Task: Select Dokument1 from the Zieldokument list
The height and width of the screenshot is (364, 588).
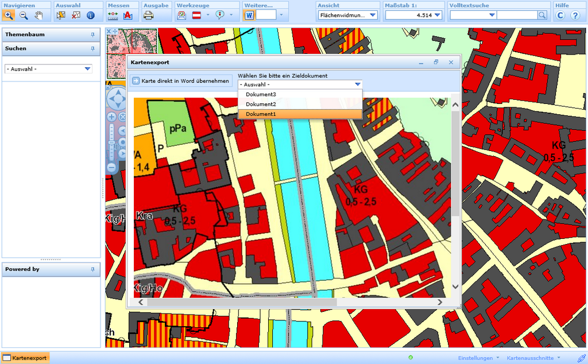Action: point(270,114)
